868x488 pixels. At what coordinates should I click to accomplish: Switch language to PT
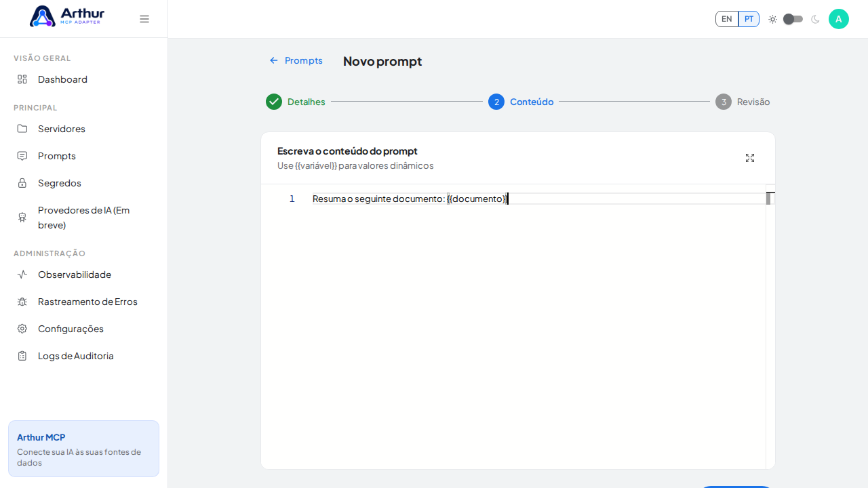tap(749, 19)
